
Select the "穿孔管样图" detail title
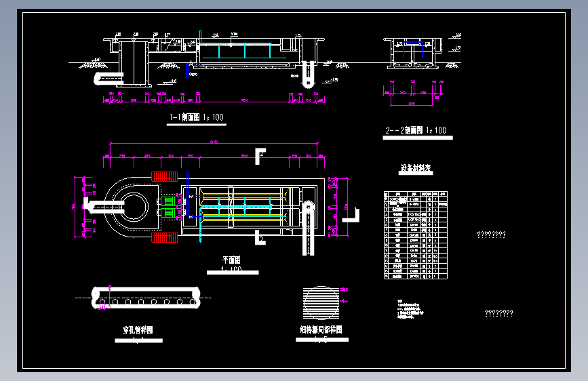click(x=138, y=330)
